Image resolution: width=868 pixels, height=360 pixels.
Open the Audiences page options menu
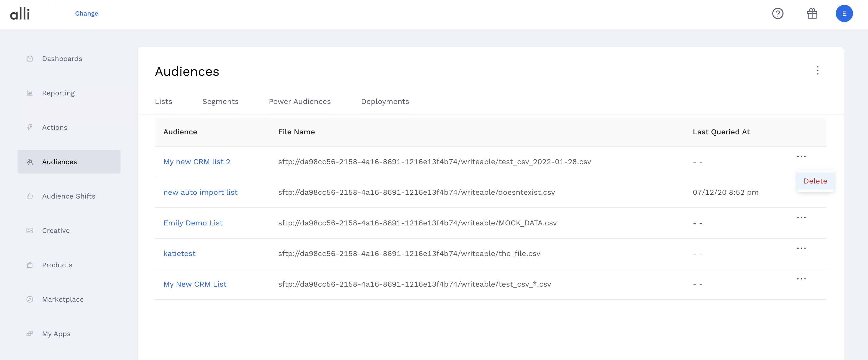[818, 71]
